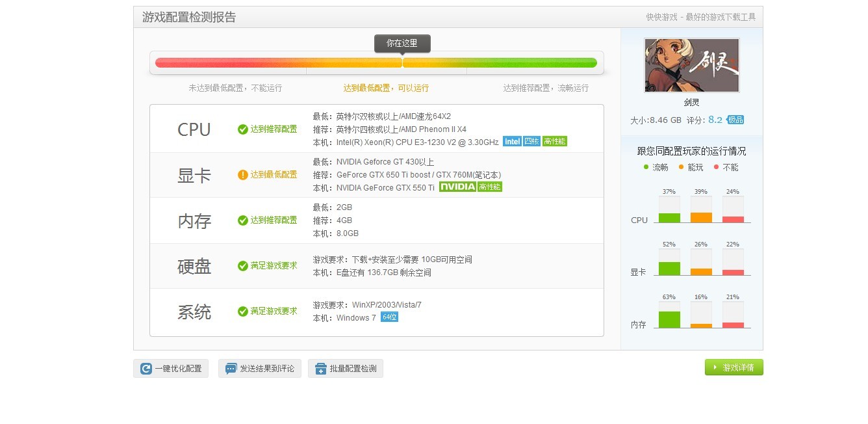The width and height of the screenshot is (868, 424).
Task: Click the 内存 orange 16% bar
Action: tap(701, 326)
